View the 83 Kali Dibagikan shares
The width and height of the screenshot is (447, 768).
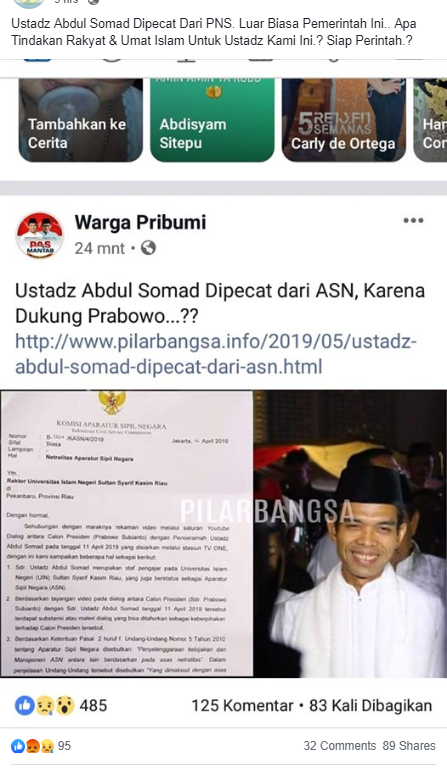click(x=371, y=705)
